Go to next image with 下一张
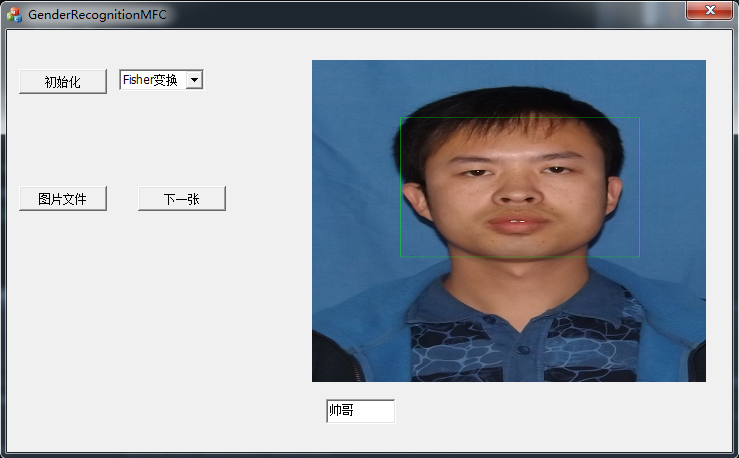739x458 pixels. click(x=181, y=199)
